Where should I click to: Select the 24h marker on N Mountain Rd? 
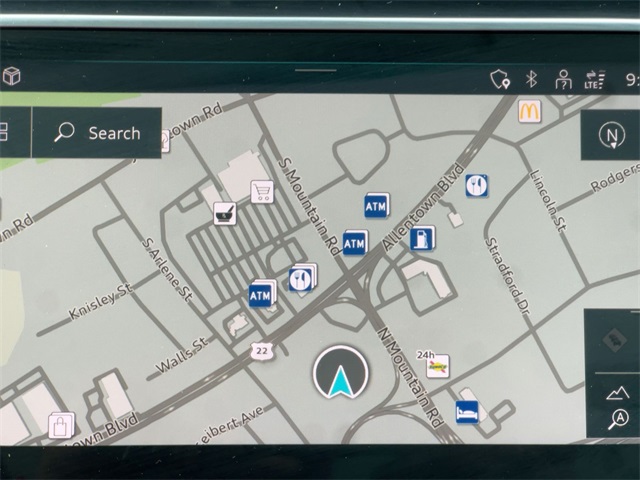point(436,366)
